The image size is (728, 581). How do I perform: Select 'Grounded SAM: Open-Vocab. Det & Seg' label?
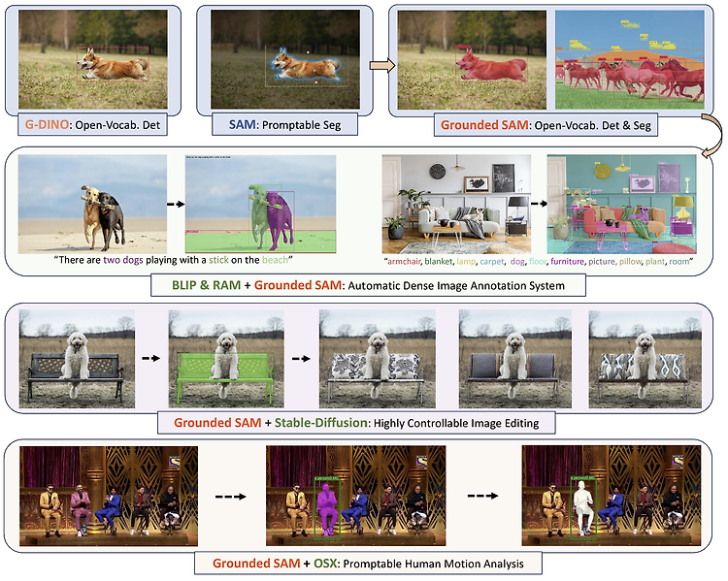point(546,125)
